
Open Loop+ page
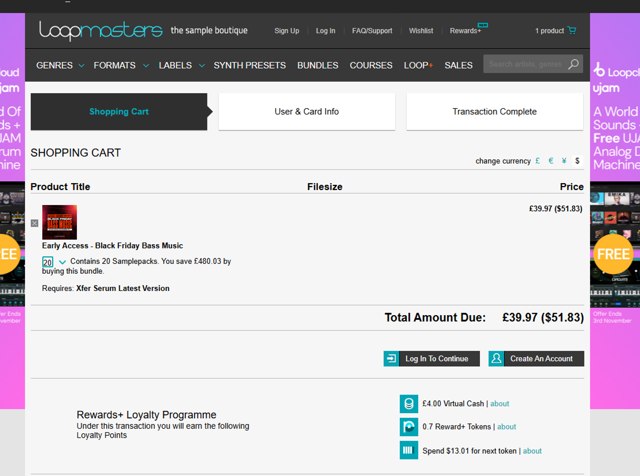tap(418, 65)
